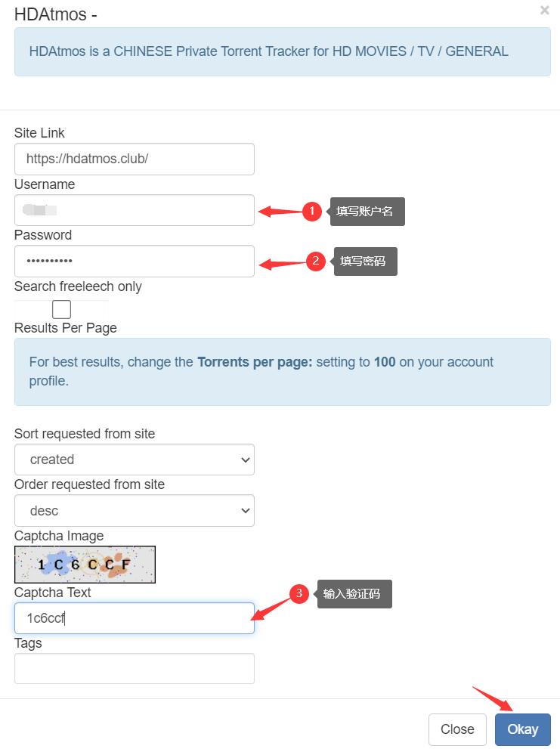Click the 填写密码 annotation label
This screenshot has height=749, width=560.
pyautogui.click(x=365, y=262)
